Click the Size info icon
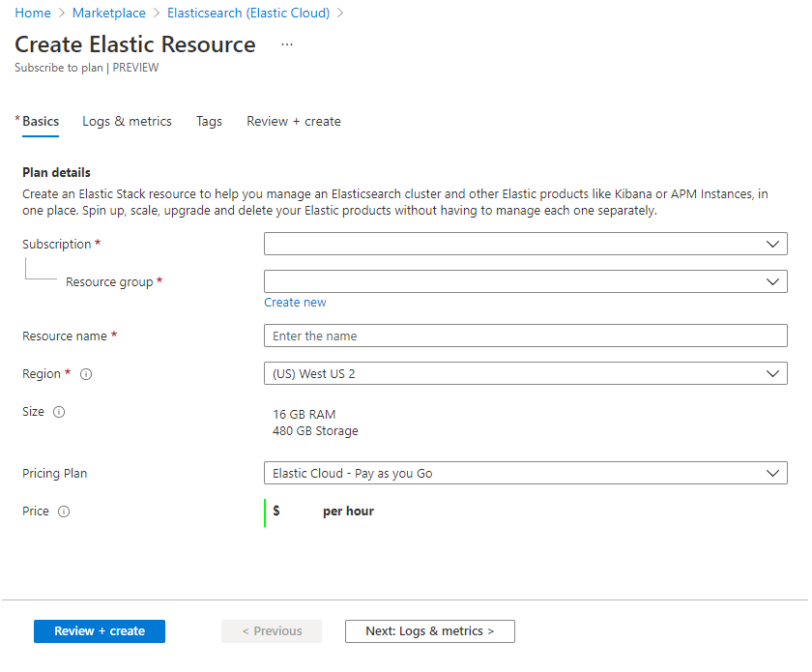 [59, 412]
